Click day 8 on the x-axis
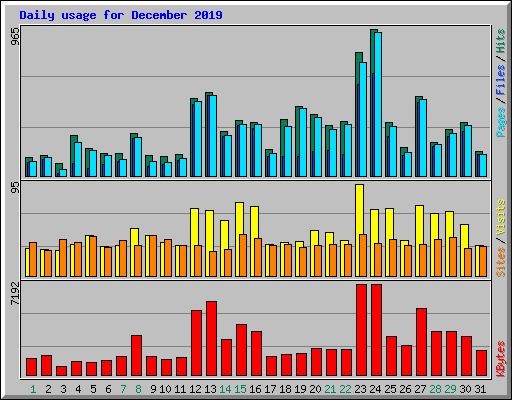Image resolution: width=512 pixels, height=400 pixels. [x=138, y=389]
